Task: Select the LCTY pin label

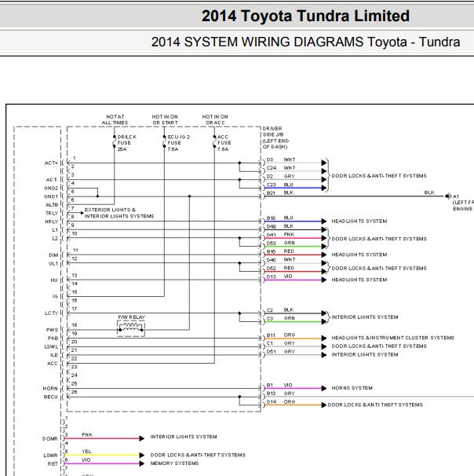Action: pos(51,313)
